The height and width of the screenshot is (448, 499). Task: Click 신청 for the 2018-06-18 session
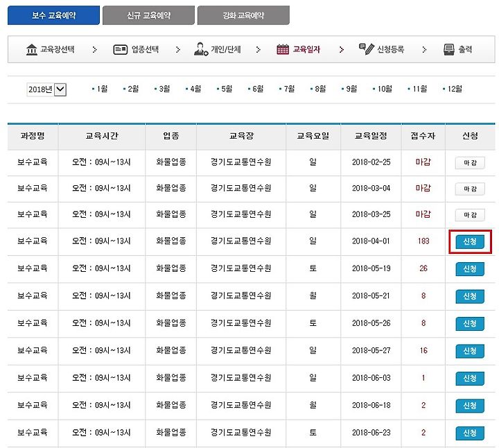pyautogui.click(x=470, y=406)
